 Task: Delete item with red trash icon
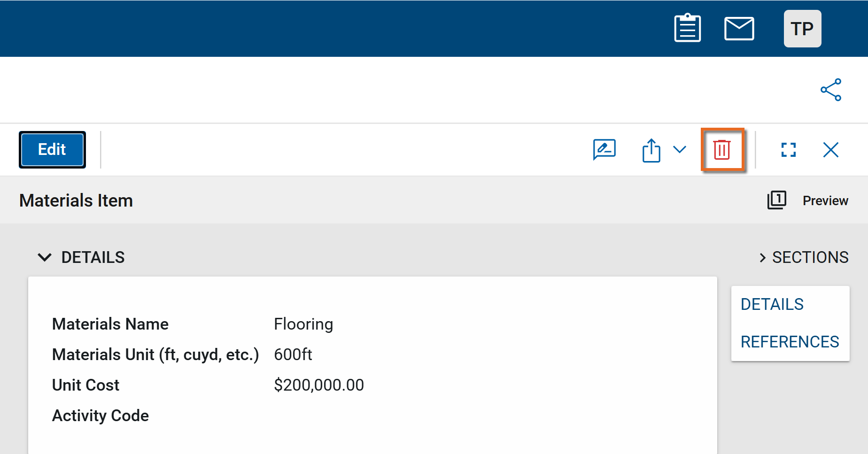[722, 150]
